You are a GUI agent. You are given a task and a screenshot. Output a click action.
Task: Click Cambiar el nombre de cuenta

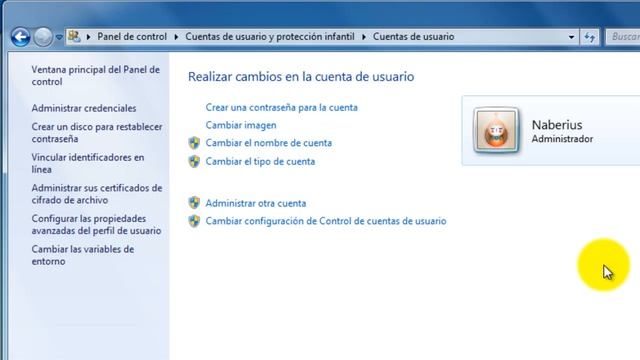coord(269,143)
